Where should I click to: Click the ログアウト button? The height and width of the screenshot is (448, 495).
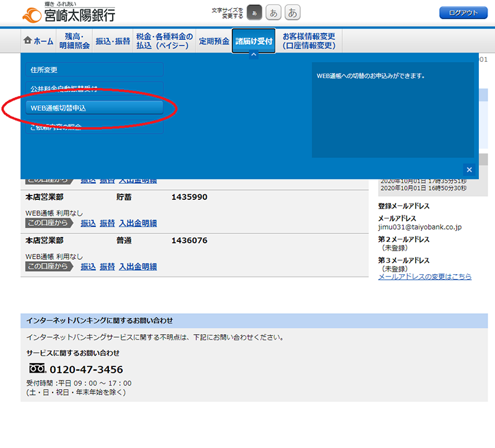pos(463,13)
